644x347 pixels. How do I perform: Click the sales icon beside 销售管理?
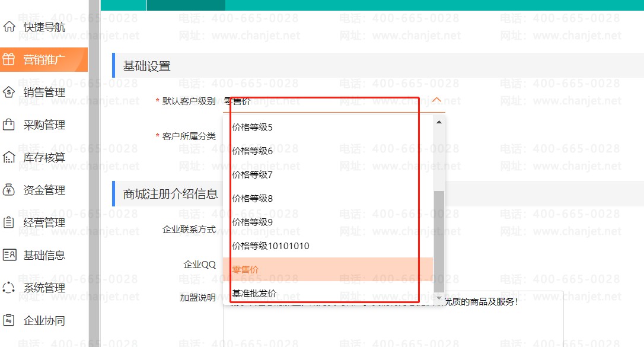pyautogui.click(x=9, y=92)
